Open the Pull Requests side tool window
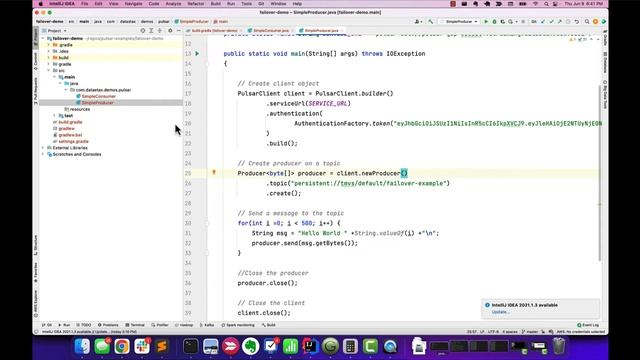The width and height of the screenshot is (640, 360). pyautogui.click(x=36, y=91)
